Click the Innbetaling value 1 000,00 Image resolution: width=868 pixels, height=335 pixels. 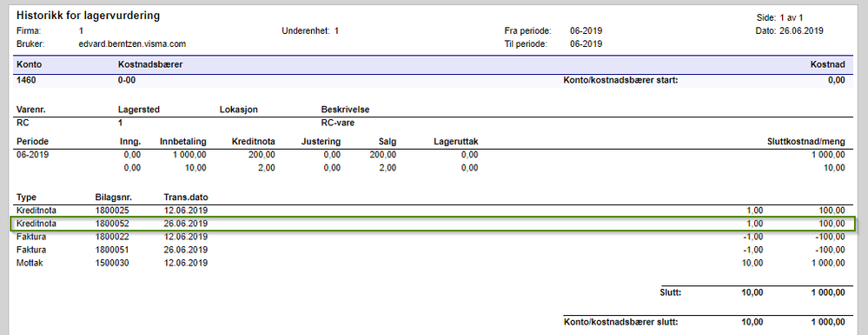189,155
